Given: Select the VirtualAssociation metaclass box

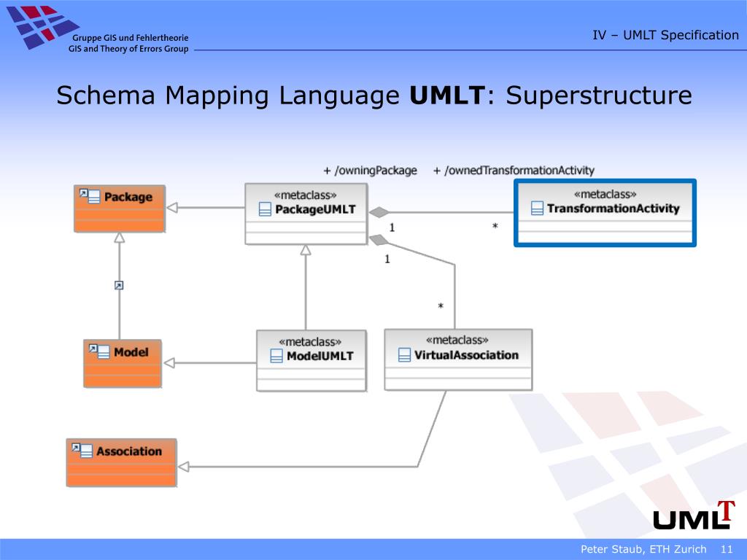Looking at the screenshot, I should pyautogui.click(x=458, y=359).
